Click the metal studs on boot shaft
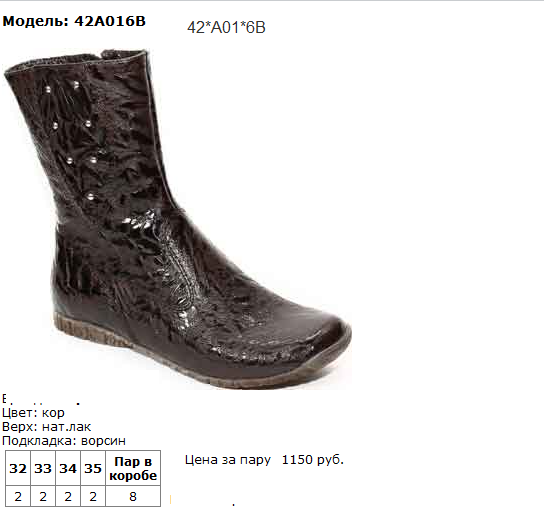544x515 pixels. (73, 141)
